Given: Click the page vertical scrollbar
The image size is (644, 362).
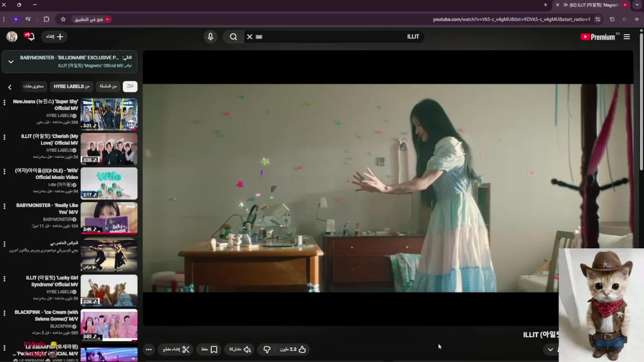Looking at the screenshot, I should (641, 101).
